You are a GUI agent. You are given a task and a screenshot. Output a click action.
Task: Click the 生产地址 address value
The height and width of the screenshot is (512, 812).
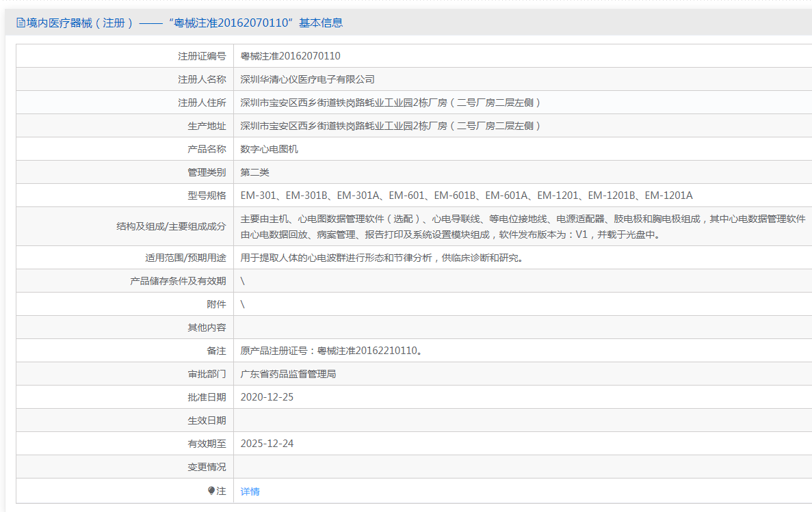click(x=391, y=126)
